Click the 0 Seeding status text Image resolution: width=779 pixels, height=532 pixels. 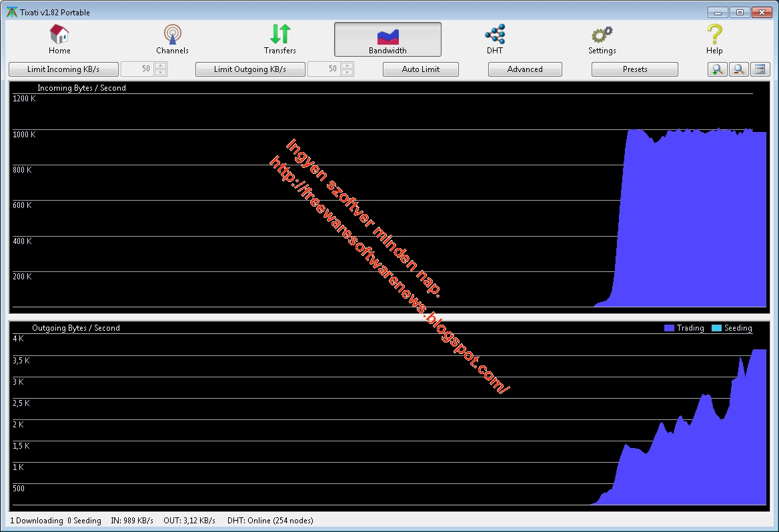tap(84, 521)
